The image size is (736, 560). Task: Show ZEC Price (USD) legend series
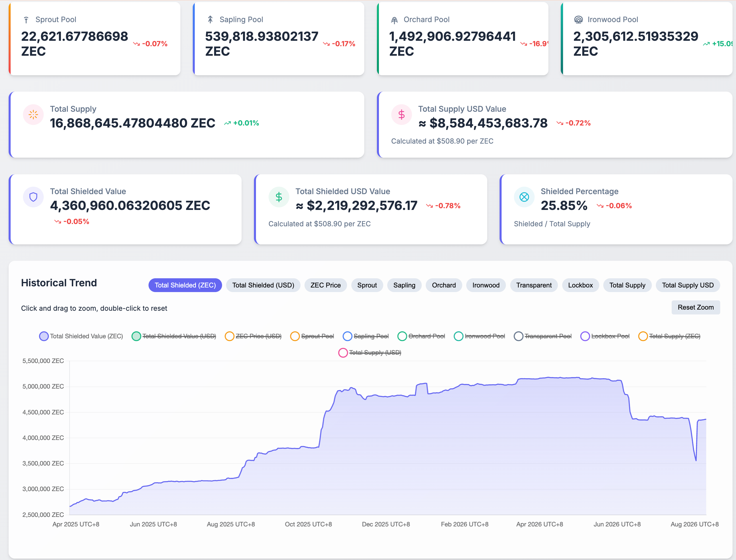point(253,336)
